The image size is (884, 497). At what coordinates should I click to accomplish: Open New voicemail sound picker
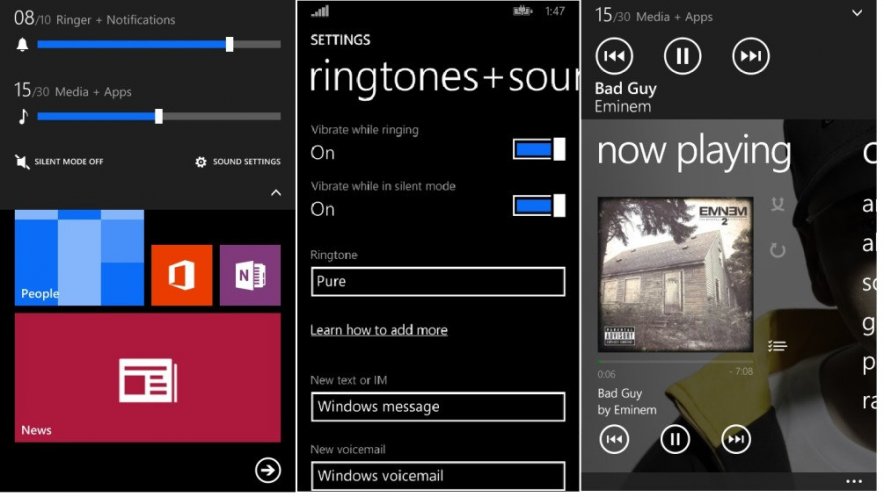point(438,476)
